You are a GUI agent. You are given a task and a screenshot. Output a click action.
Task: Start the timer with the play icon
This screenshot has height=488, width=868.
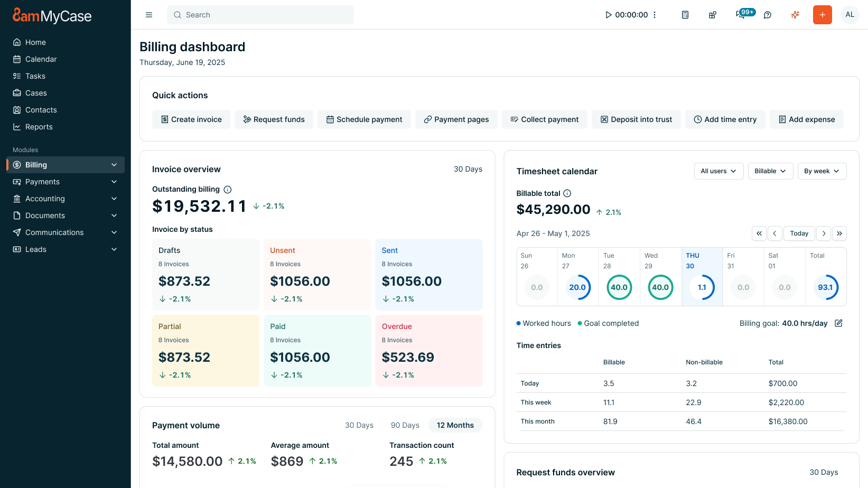608,15
